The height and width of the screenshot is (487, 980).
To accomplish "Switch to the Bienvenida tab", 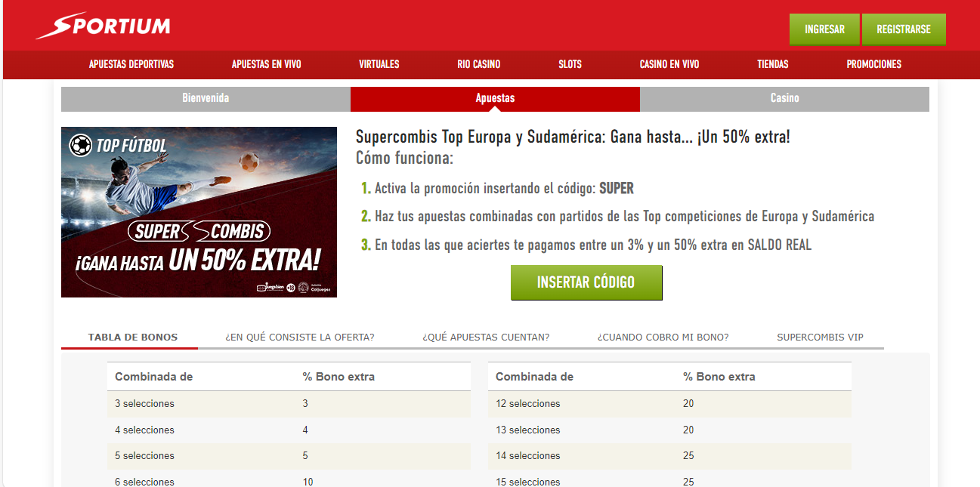I will click(204, 99).
